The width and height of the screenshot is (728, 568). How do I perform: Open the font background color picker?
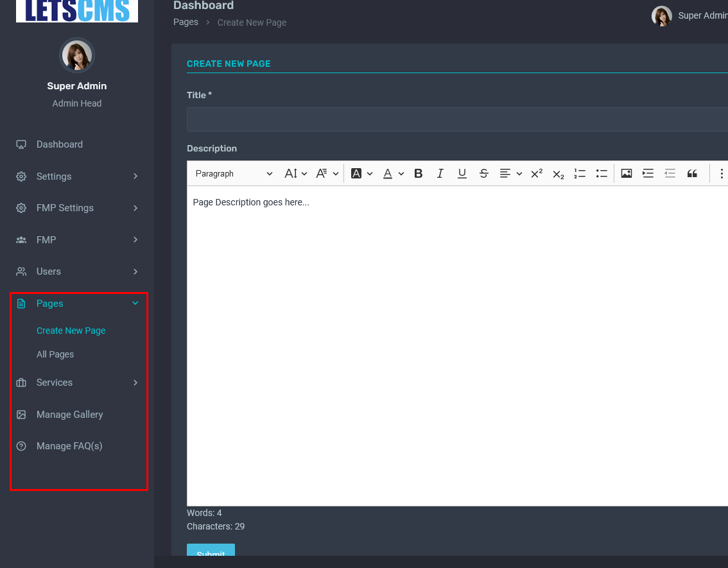362,173
